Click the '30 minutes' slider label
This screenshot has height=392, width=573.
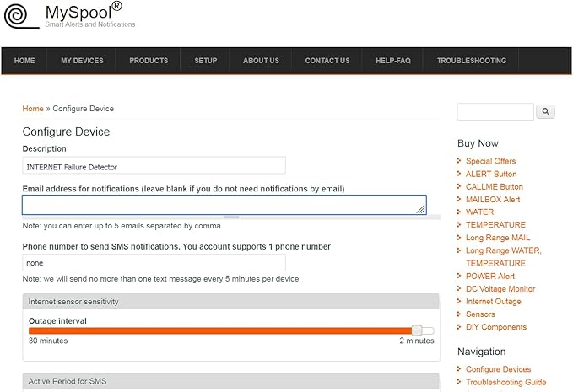point(48,341)
